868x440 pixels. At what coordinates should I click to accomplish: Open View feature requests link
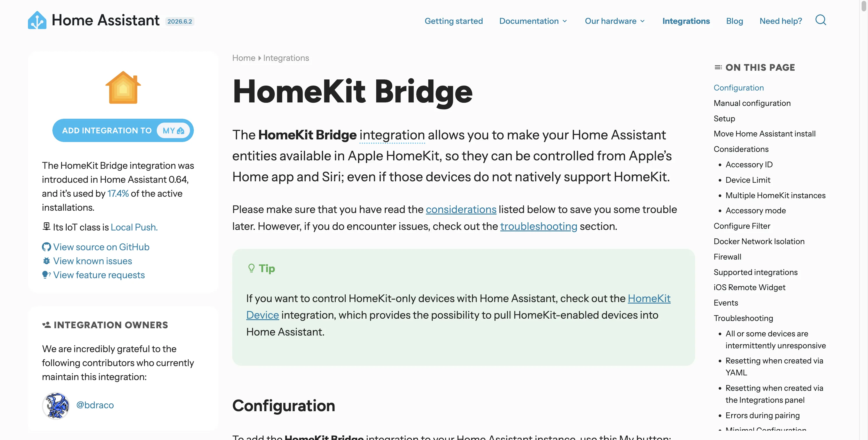click(99, 275)
